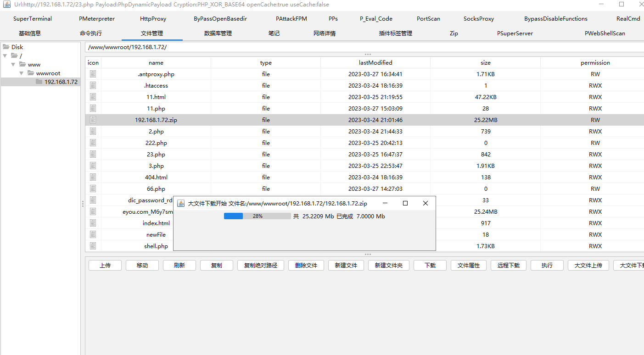Click file icon of newFile row
Screen dimensions: 644x355
click(93, 234)
